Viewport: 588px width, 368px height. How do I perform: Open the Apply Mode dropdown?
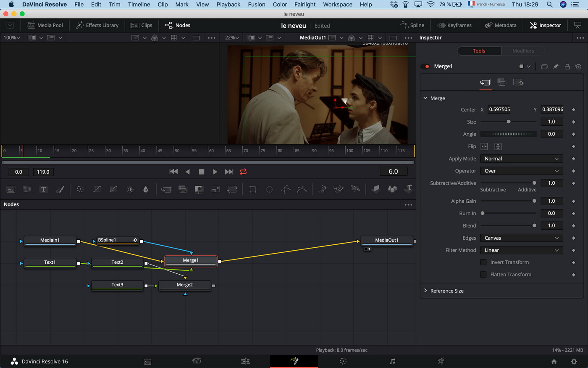[x=521, y=159]
